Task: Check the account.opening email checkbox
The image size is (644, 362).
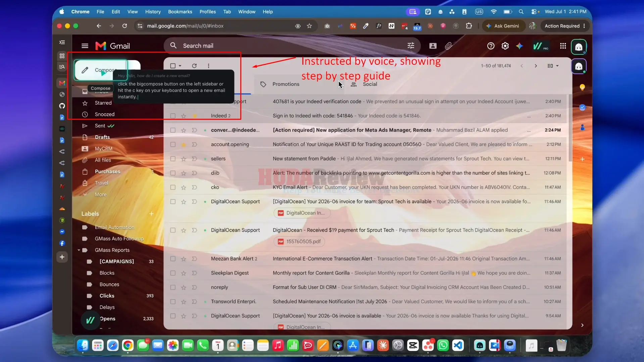Action: (x=173, y=145)
